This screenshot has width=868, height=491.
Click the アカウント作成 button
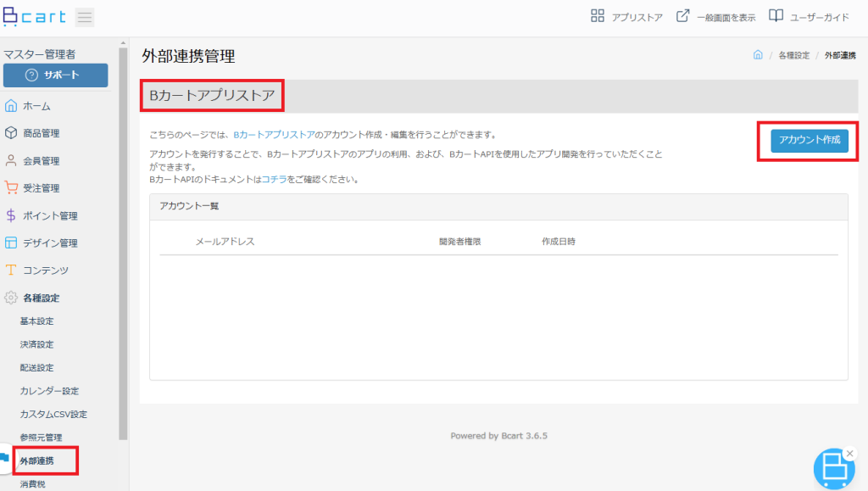point(810,140)
